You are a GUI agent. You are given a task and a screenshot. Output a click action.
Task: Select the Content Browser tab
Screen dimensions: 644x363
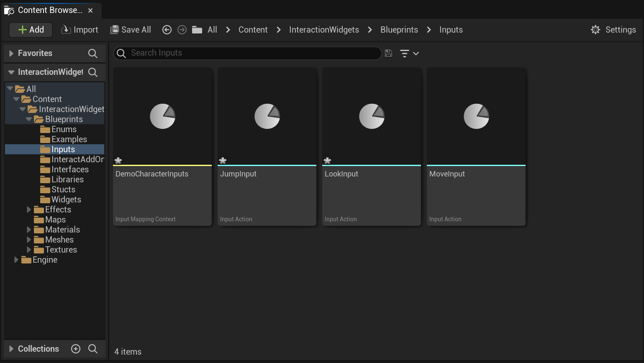[50, 10]
